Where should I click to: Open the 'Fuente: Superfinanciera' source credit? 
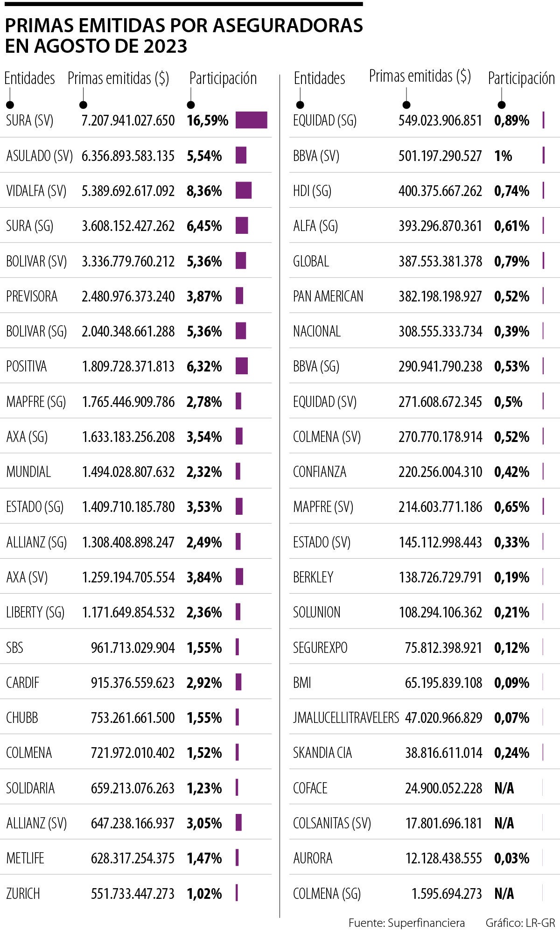tap(406, 923)
